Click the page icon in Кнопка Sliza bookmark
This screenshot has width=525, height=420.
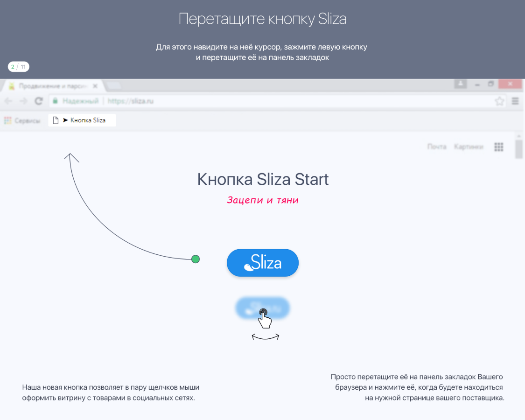coord(56,120)
